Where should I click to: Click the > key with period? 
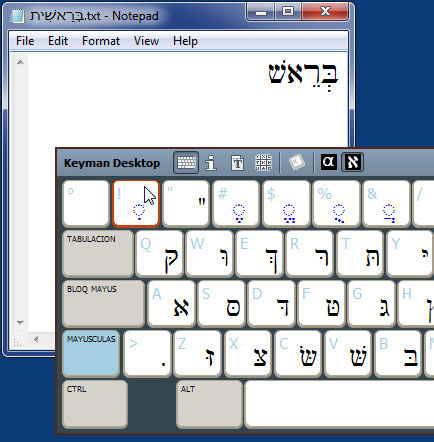tap(147, 354)
